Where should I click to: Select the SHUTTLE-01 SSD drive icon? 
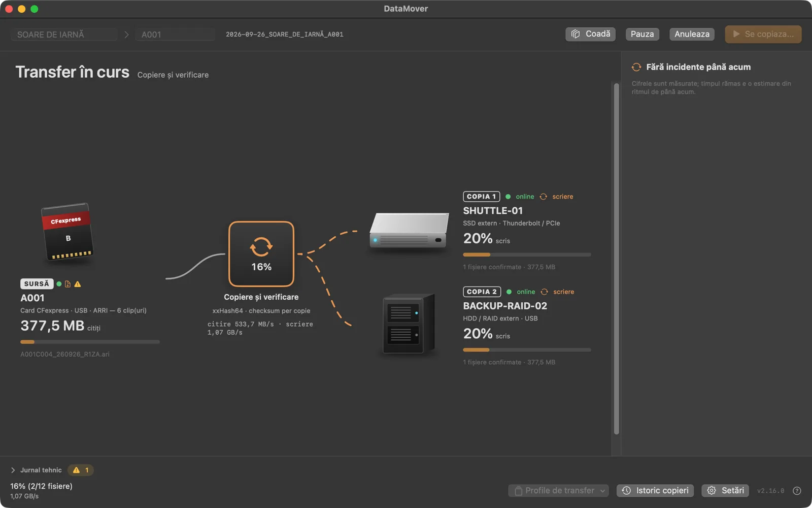click(x=409, y=231)
